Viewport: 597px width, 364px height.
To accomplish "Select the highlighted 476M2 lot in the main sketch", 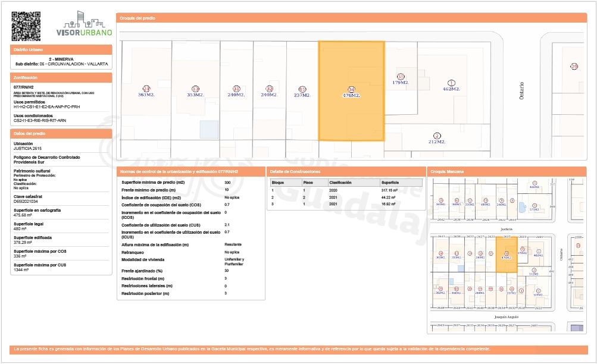I will pos(351,91).
